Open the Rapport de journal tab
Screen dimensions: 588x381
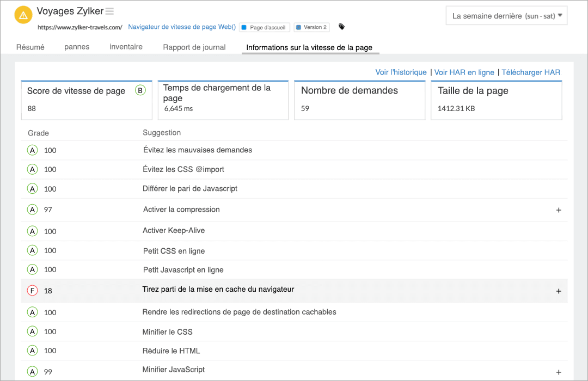194,47
